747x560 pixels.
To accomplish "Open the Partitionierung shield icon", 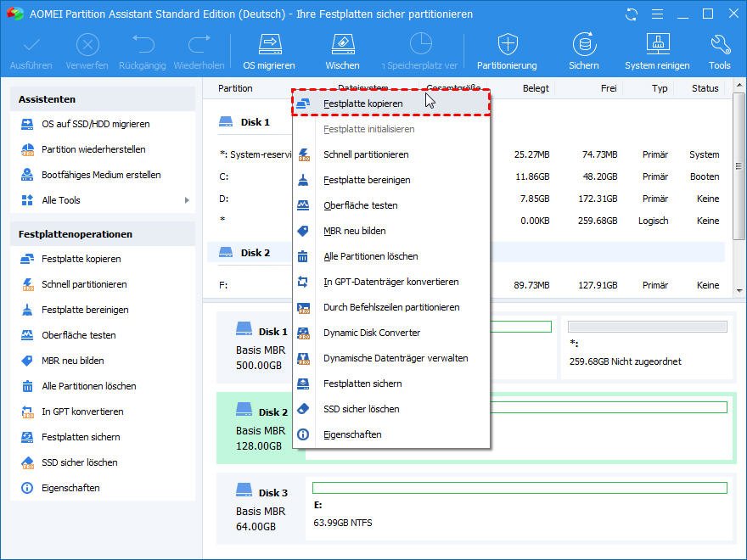I will point(507,52).
